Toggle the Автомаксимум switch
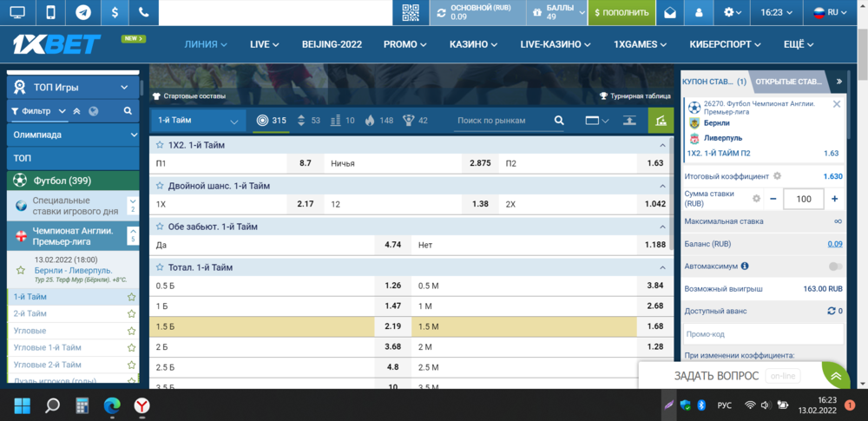This screenshot has height=421, width=868. pos(836,266)
